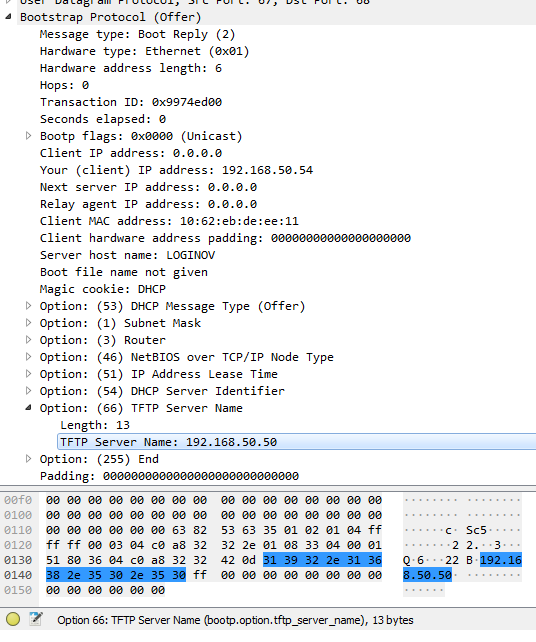Image resolution: width=536 pixels, height=642 pixels.
Task: Expand the Bootp flags row
Action: [28, 136]
